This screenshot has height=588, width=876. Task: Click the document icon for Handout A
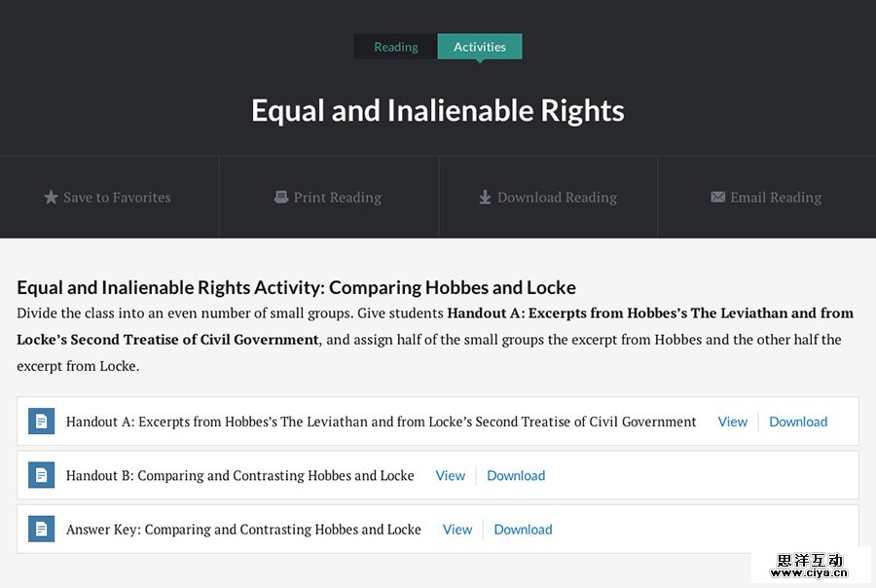tap(41, 422)
